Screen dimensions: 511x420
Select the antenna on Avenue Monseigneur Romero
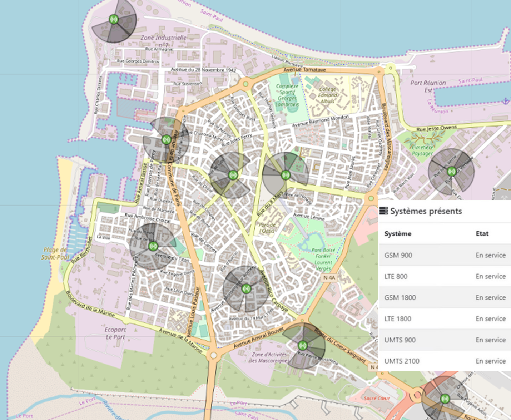point(246,288)
